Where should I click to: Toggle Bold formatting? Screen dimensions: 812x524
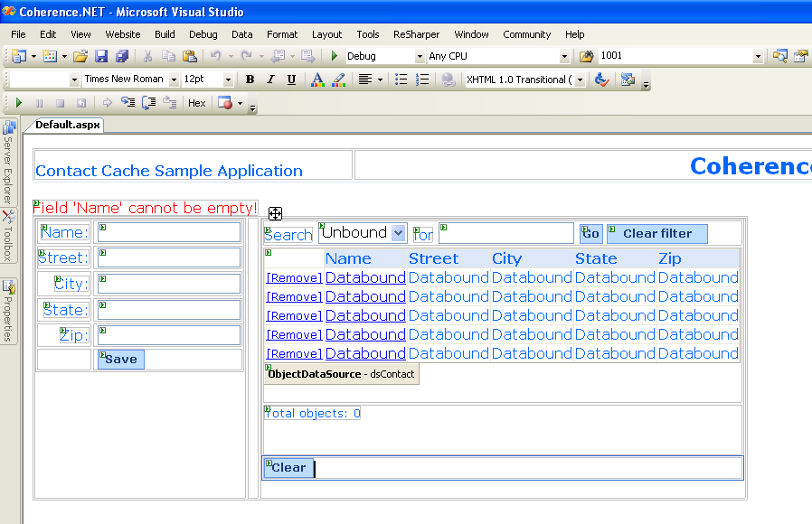[250, 80]
